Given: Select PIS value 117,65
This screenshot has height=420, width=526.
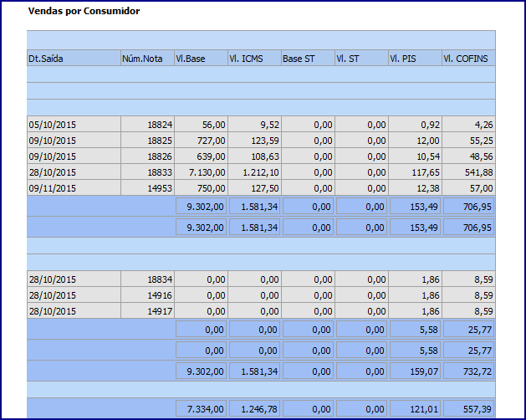Looking at the screenshot, I should pos(415,172).
